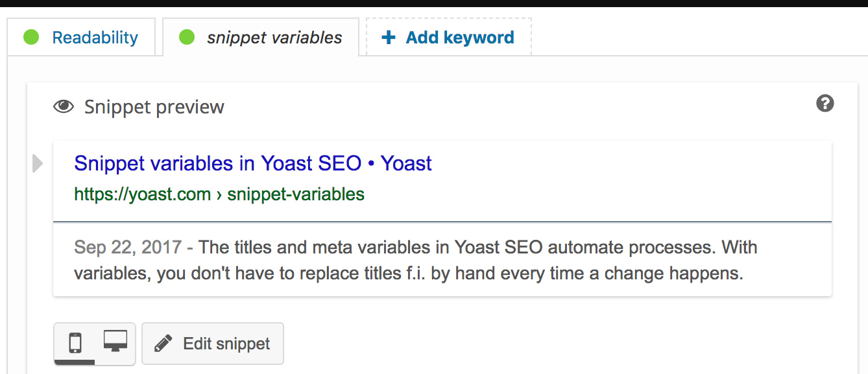Screen dimensions: 868x374
Task: Click the Snippet preview heading
Action: [154, 107]
